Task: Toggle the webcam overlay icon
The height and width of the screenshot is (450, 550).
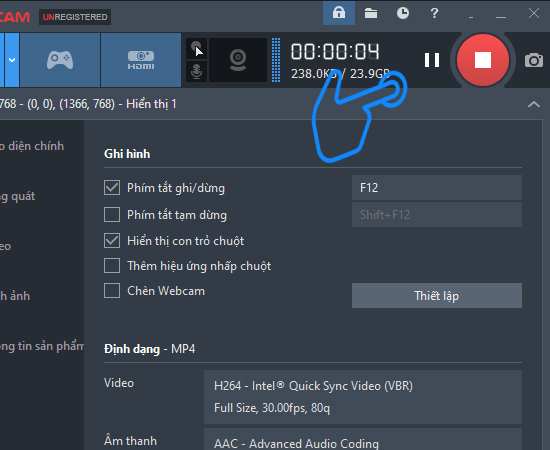Action: tap(238, 60)
